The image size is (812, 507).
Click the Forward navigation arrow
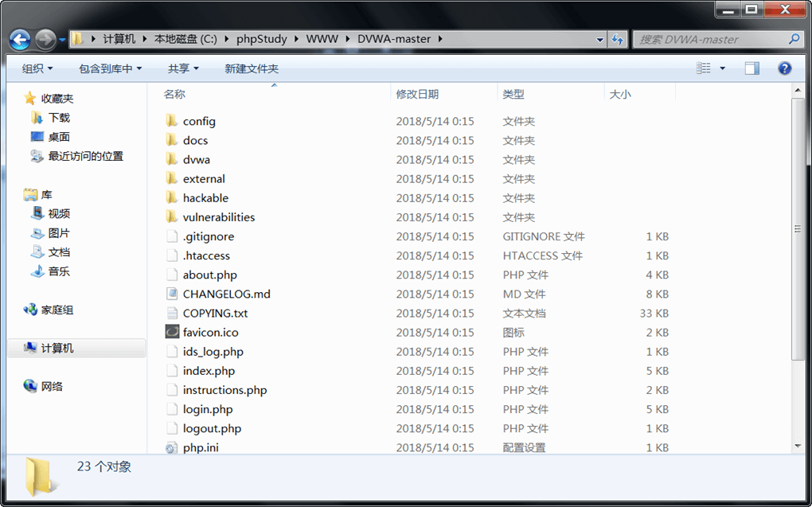pos(45,39)
